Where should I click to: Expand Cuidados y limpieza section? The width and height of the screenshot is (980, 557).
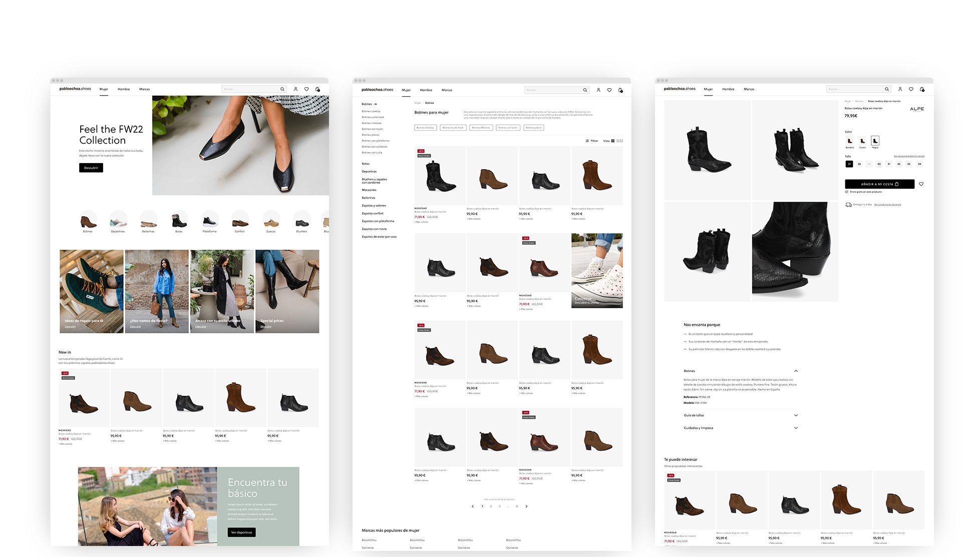[796, 428]
